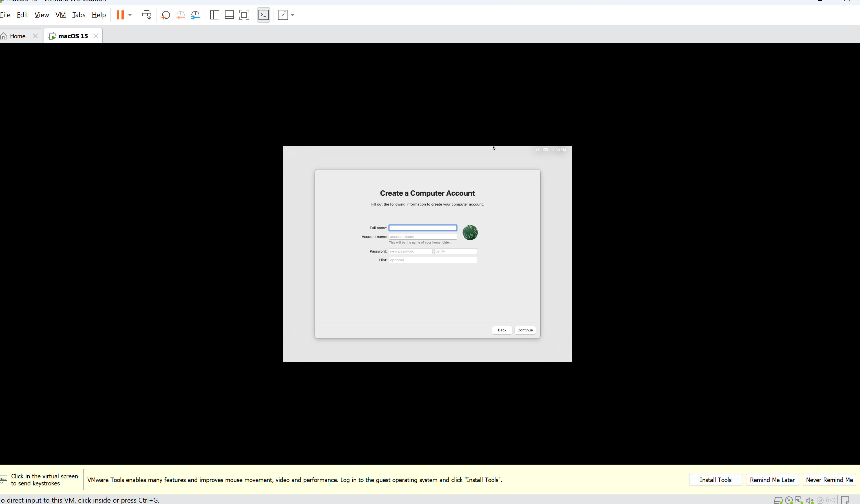
Task: Toggle the library sidebar panel icon
Action: click(x=215, y=15)
